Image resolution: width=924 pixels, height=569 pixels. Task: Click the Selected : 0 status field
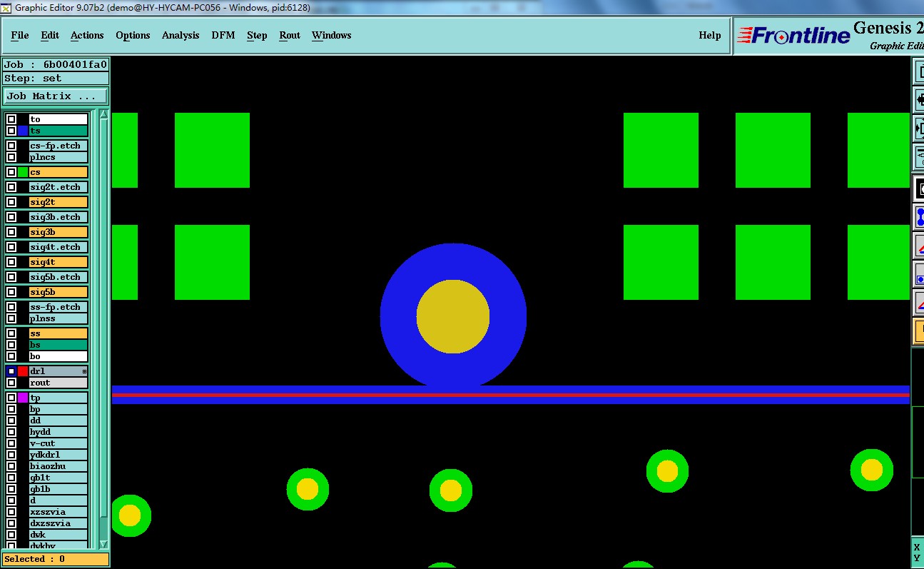pos(56,559)
